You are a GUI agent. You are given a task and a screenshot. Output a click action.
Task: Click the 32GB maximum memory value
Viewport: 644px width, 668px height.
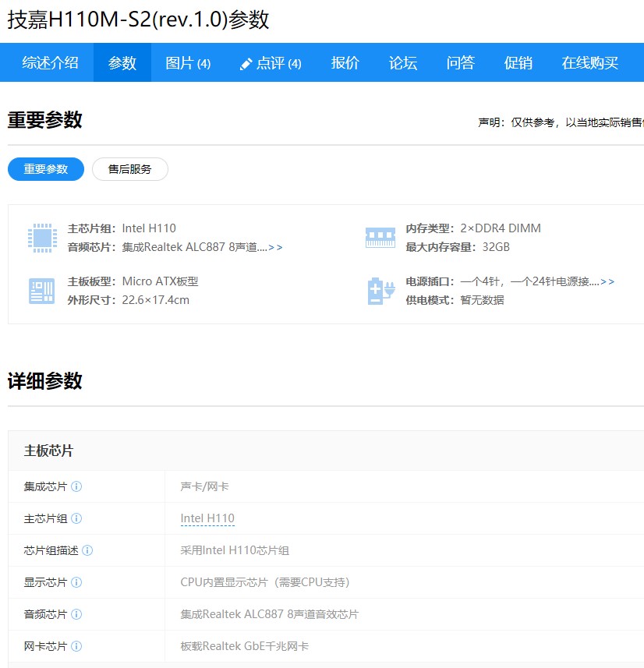click(496, 247)
